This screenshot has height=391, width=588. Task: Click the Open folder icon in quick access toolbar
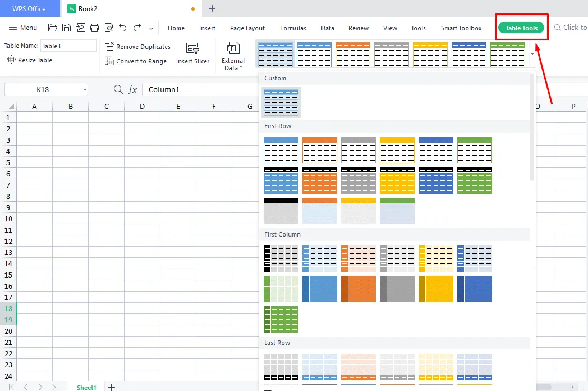53,28
